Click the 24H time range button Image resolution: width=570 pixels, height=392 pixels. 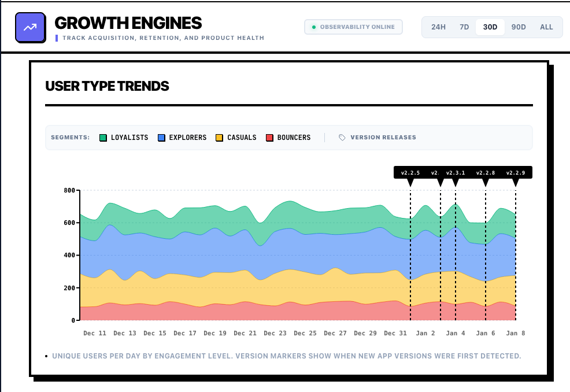point(437,27)
